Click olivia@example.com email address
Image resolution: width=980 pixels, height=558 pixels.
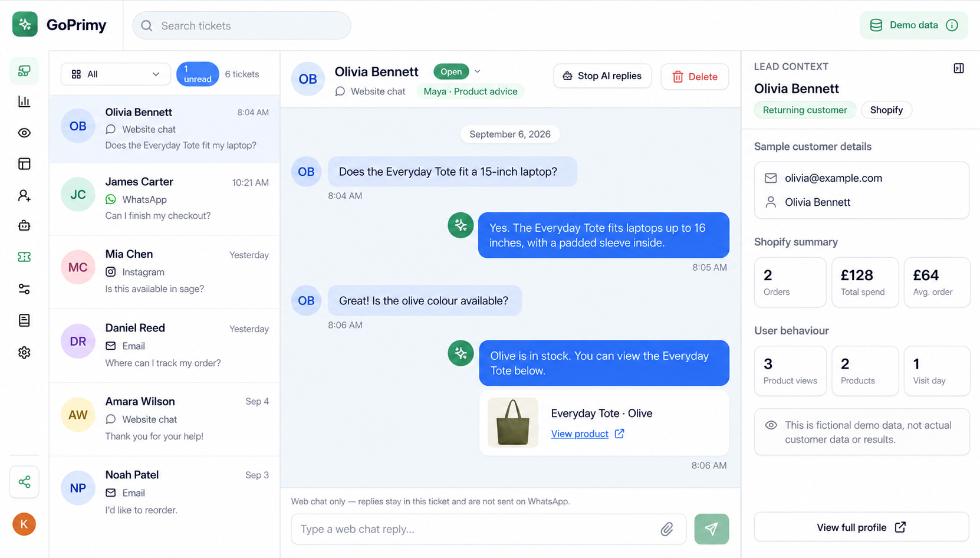click(833, 178)
